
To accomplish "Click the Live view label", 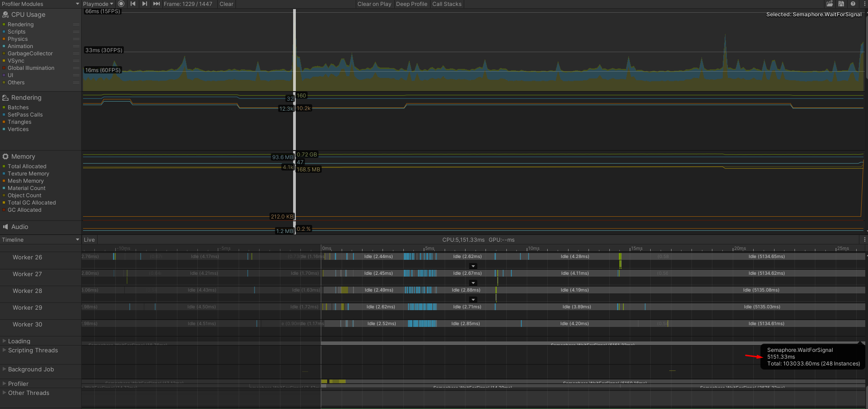I will coord(89,239).
